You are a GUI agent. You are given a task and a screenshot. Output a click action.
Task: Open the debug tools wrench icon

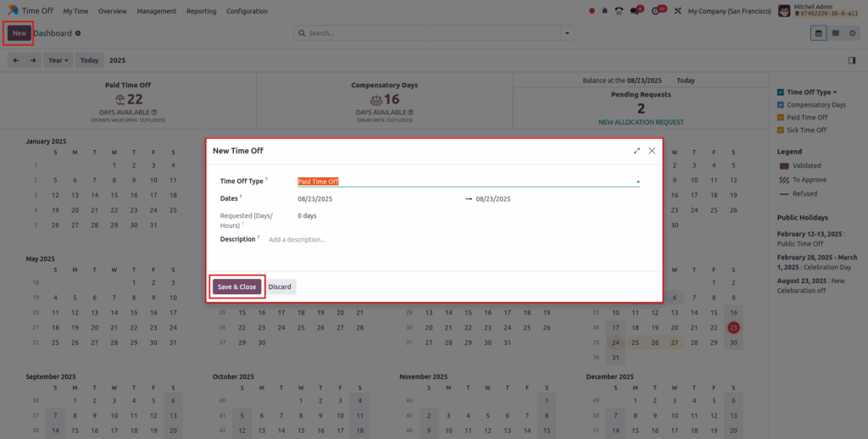[676, 11]
